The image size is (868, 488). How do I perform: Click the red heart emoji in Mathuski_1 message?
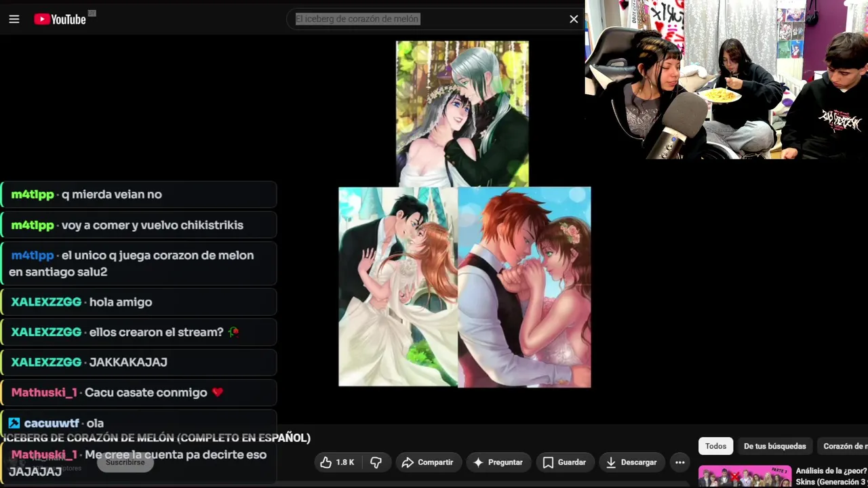click(x=217, y=392)
